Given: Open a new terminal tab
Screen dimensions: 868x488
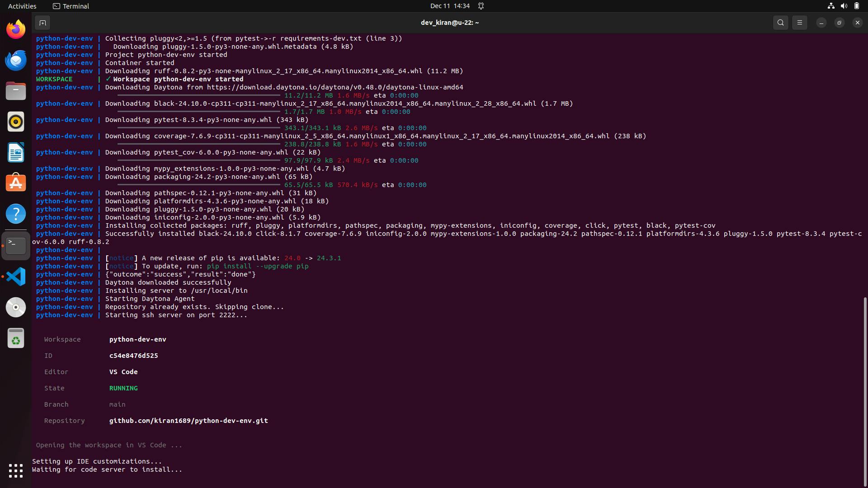Looking at the screenshot, I should click(x=42, y=23).
